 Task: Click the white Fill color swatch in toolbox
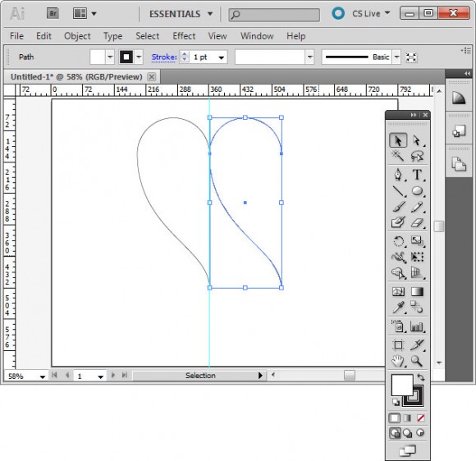coord(402,385)
